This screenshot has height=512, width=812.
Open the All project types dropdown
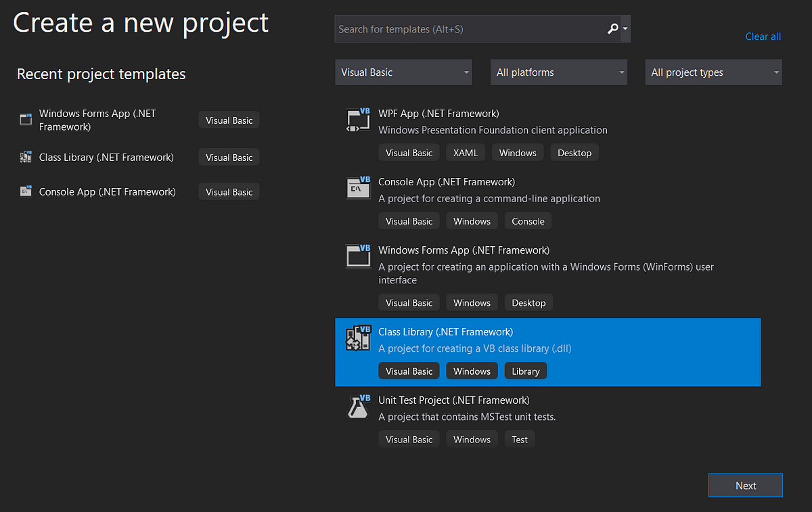(714, 72)
